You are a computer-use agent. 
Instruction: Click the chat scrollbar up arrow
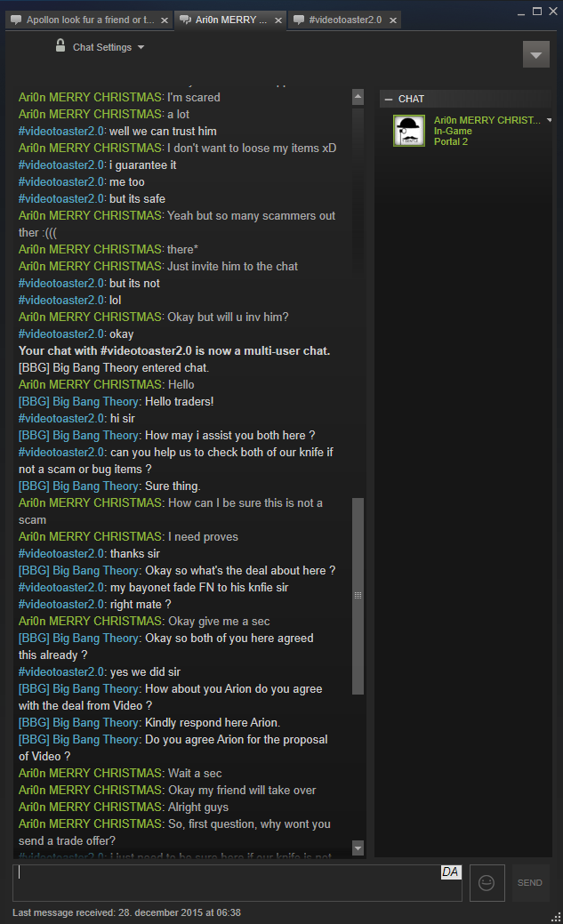pos(358,97)
